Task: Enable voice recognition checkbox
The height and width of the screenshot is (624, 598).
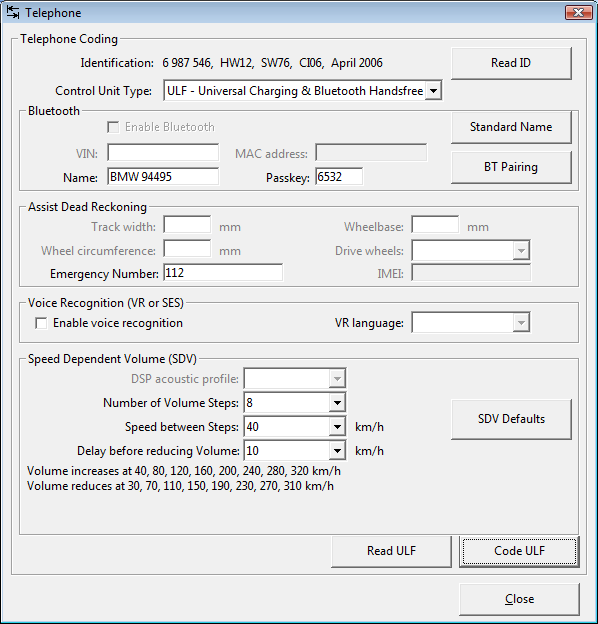Action: point(41,323)
